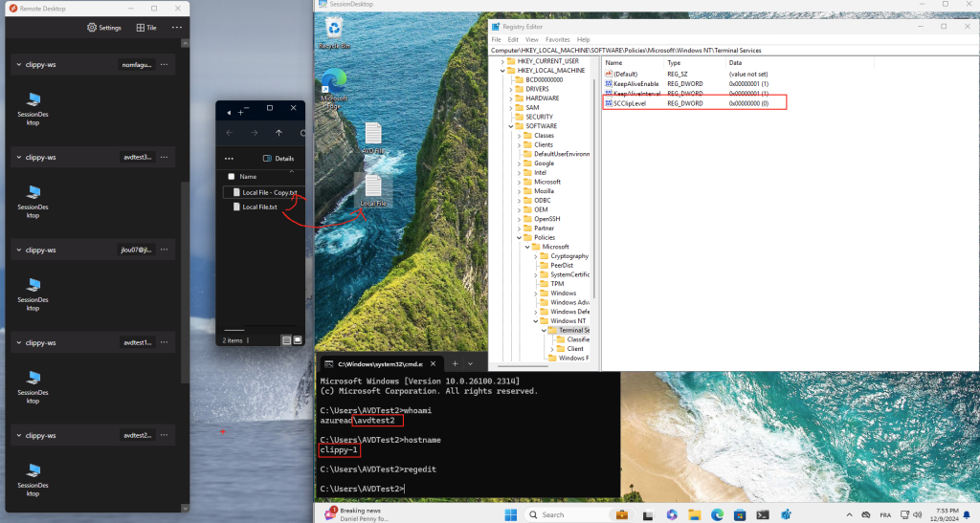Select the Recycle Bin desktop icon
980x523 pixels.
(x=334, y=33)
